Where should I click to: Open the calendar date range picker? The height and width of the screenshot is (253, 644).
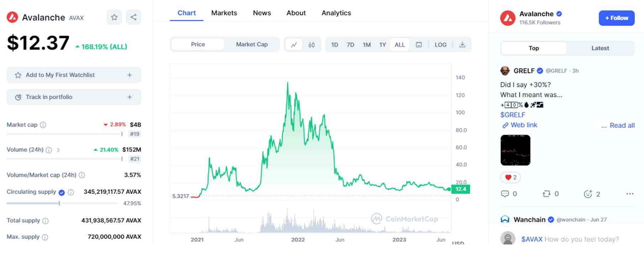(x=419, y=45)
